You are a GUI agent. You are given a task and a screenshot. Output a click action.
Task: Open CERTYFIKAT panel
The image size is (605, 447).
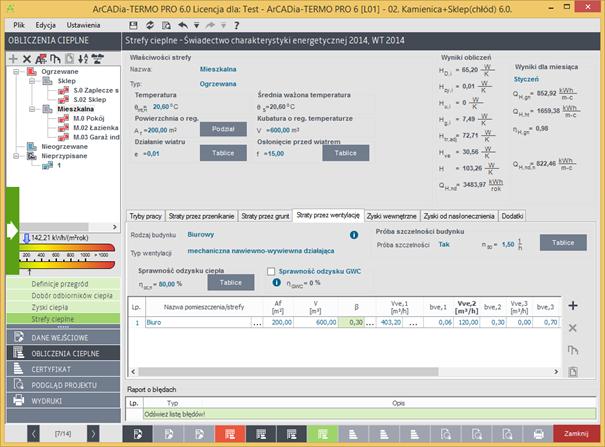coord(63,369)
